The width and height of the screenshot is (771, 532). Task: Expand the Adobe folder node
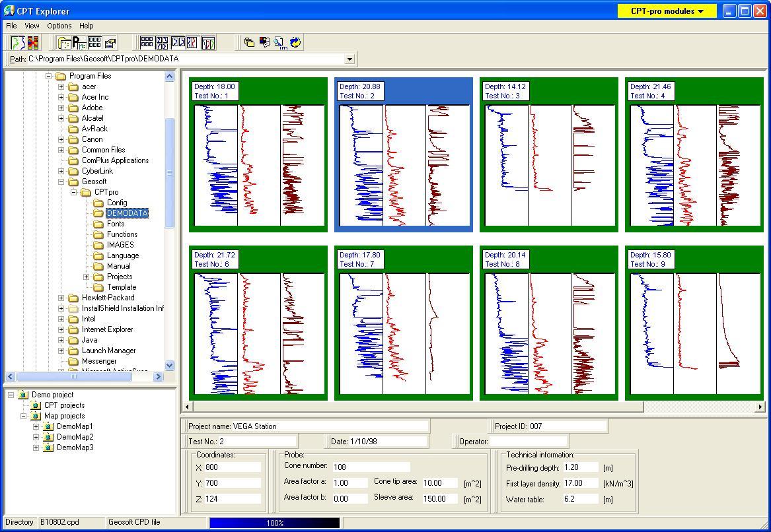pyautogui.click(x=61, y=108)
